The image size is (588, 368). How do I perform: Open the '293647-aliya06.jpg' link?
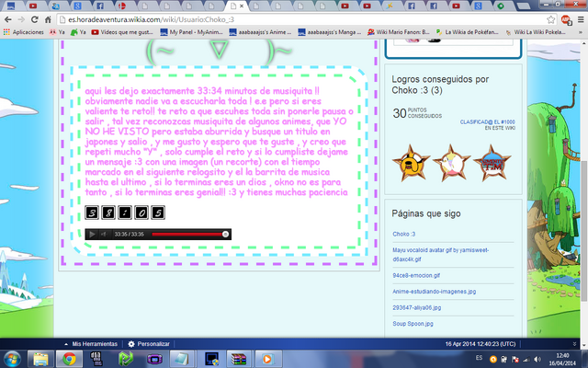pyautogui.click(x=416, y=307)
